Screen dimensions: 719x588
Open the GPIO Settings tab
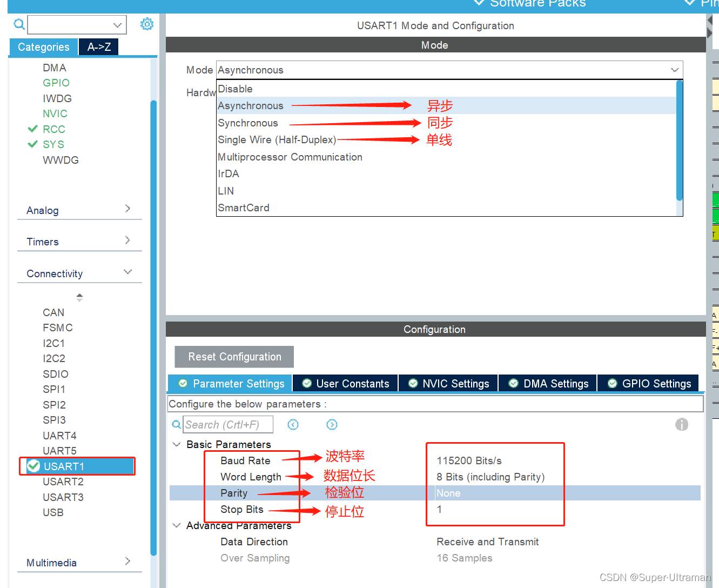[x=648, y=383]
